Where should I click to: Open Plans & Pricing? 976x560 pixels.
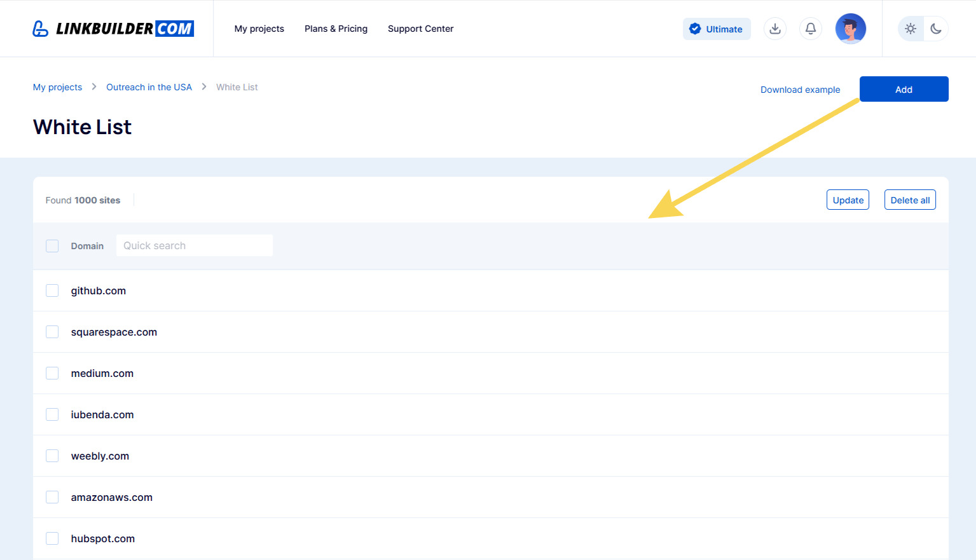(336, 29)
